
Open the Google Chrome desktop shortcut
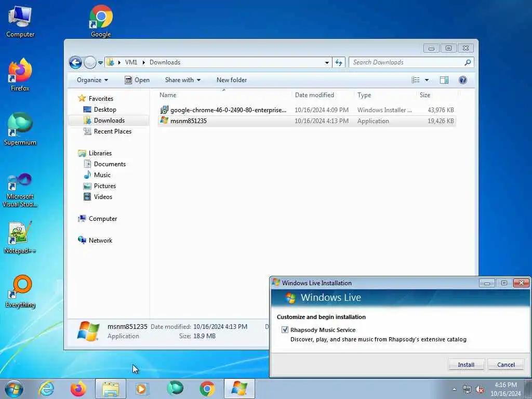point(101,21)
